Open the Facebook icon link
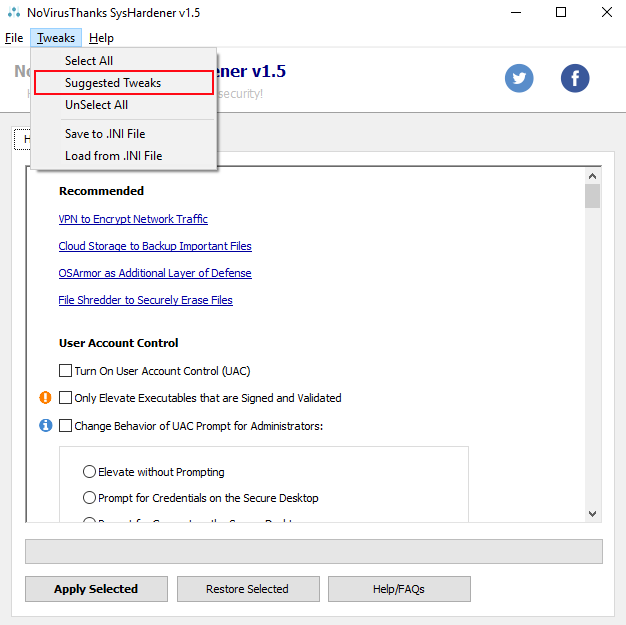 pos(574,78)
